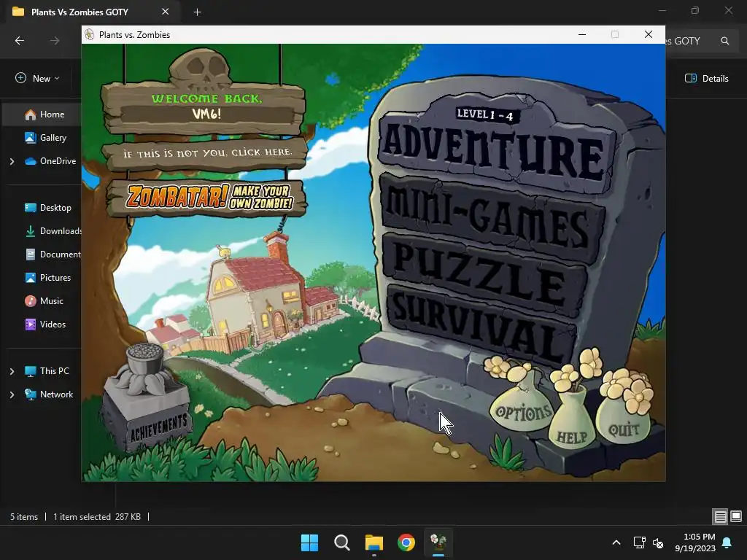Open Home in File Explorer sidebar
Viewport: 747px width, 560px height.
coord(44,114)
